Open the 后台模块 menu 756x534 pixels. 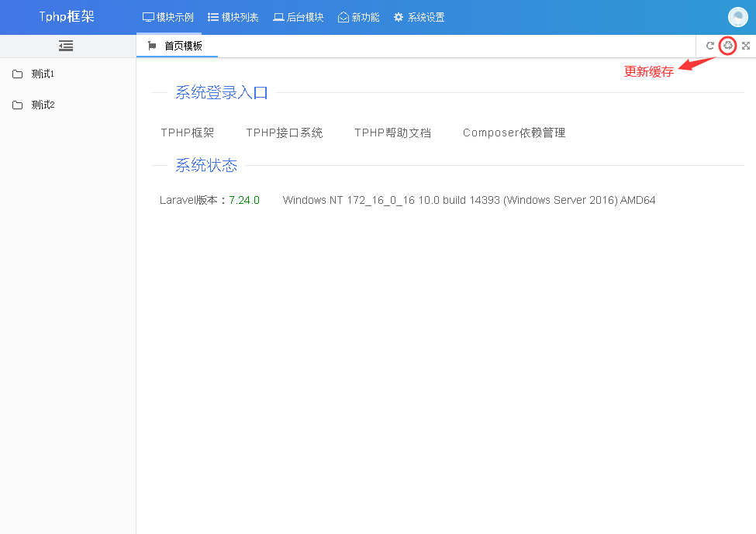coord(299,17)
